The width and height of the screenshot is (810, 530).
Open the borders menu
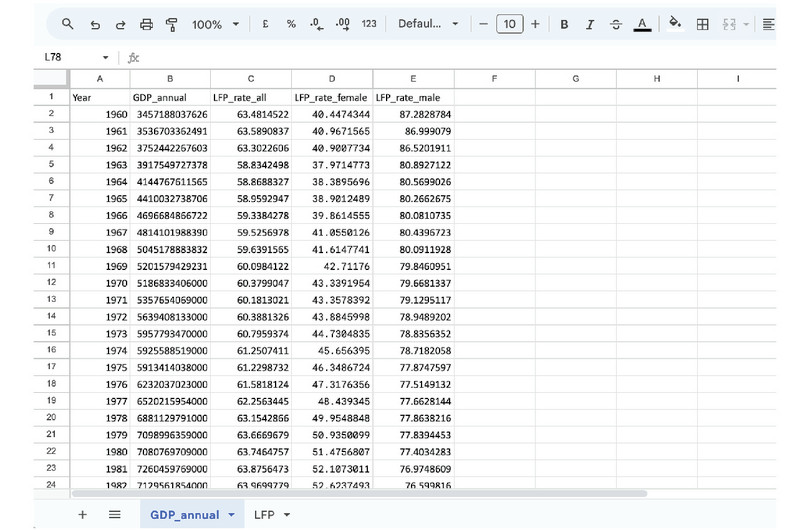[703, 24]
